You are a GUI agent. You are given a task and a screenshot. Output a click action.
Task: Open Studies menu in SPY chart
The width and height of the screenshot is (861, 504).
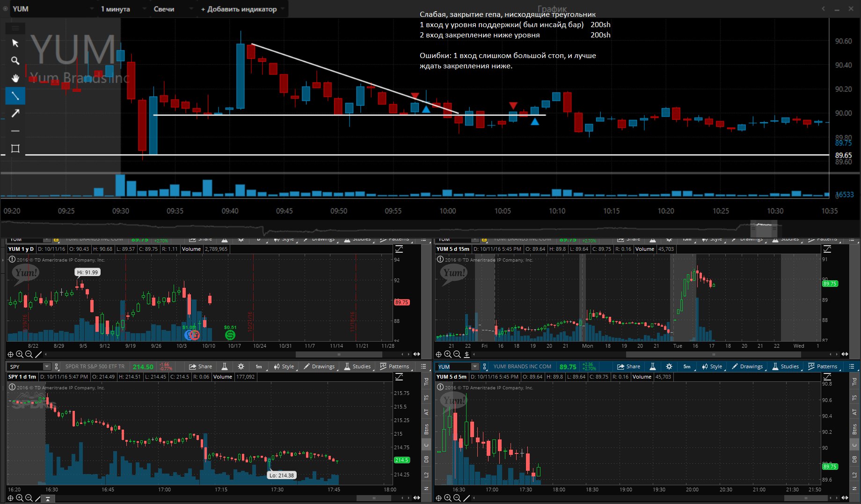click(x=358, y=366)
